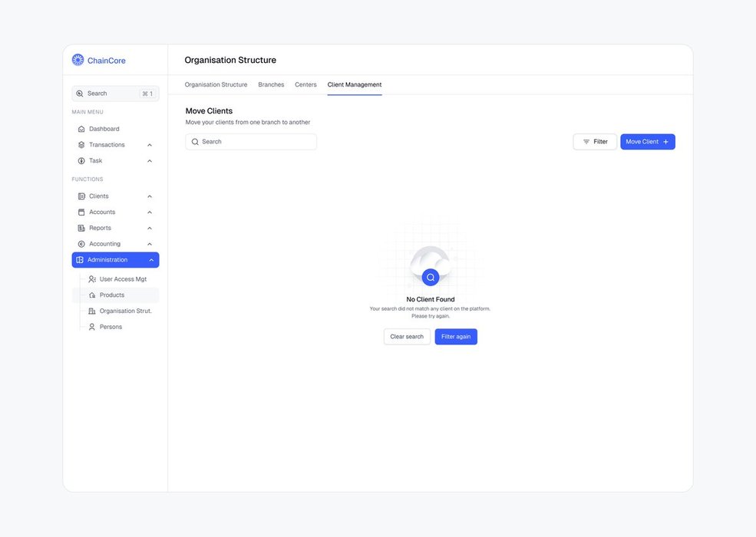
Task: Click the Task icon in sidebar
Action: pyautogui.click(x=81, y=161)
